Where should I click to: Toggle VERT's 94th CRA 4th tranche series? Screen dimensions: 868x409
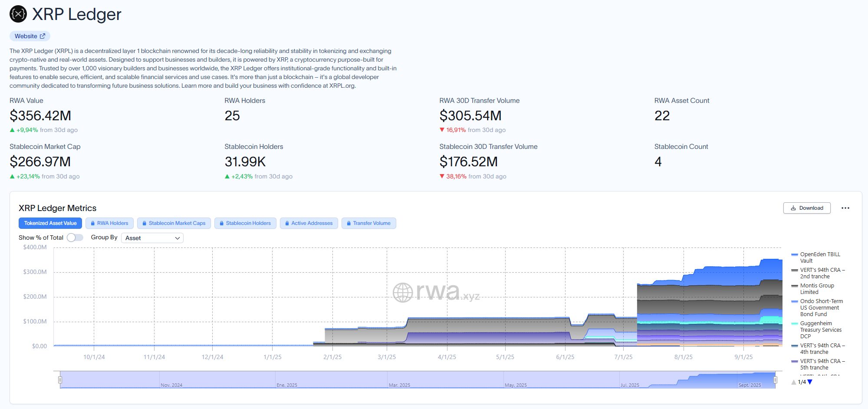pos(818,349)
